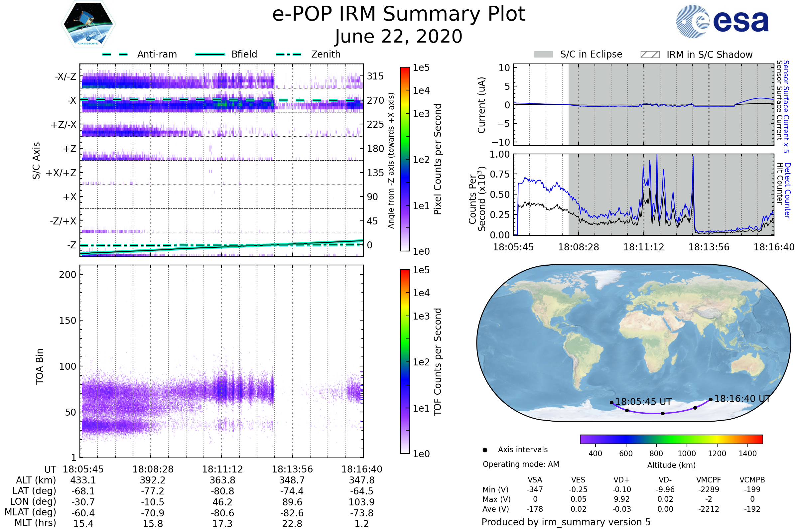798x532 pixels.
Task: Click the IRM in S/C Shadow hatched swatch
Action: (x=650, y=55)
